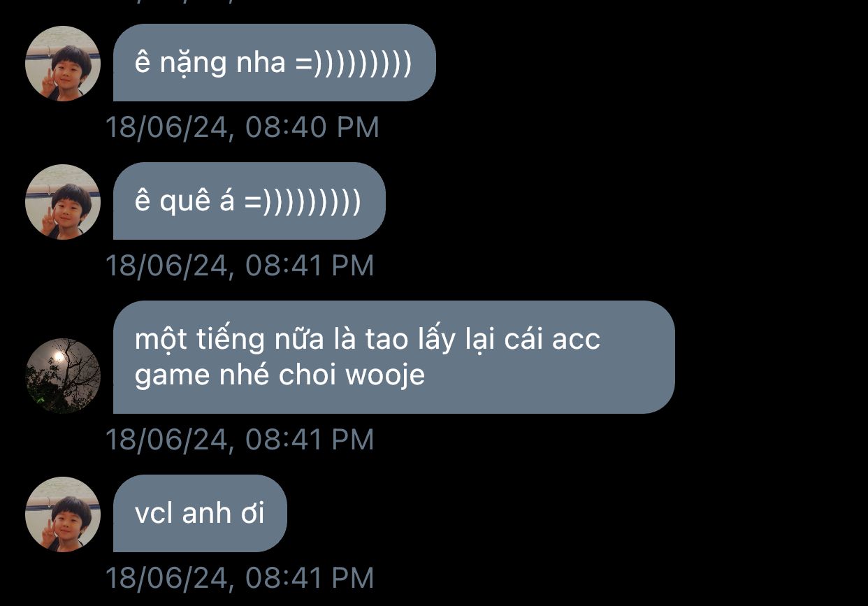Image resolution: width=868 pixels, height=606 pixels.
Task: Click the words "một tiếng" in the message
Action: (199, 340)
